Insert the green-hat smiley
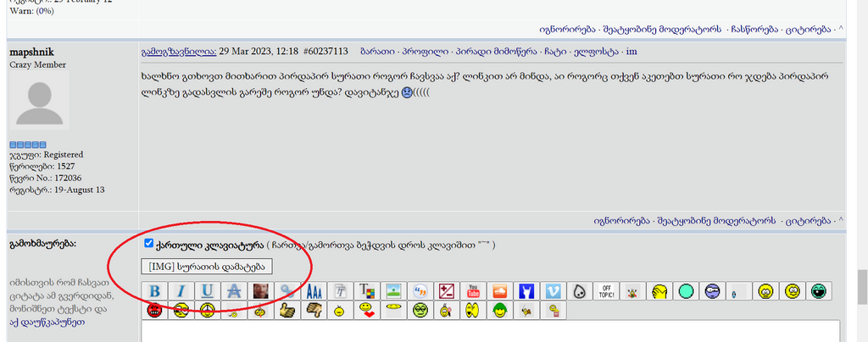The height and width of the screenshot is (342, 868). 500,311
